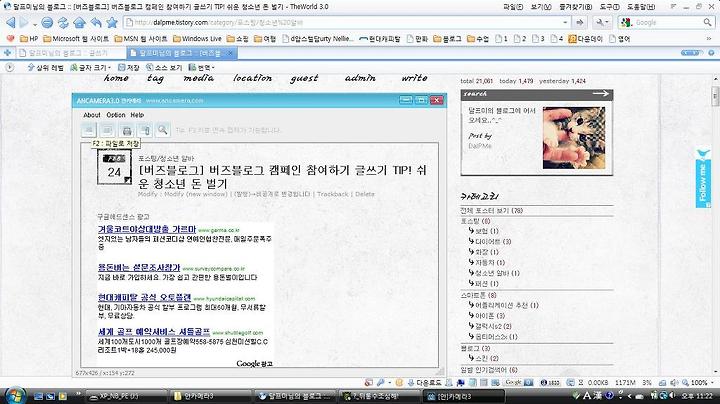Image resolution: width=720 pixels, height=404 pixels.
Task: Click the AnCamera second capture toolbar icon
Action: [107, 130]
